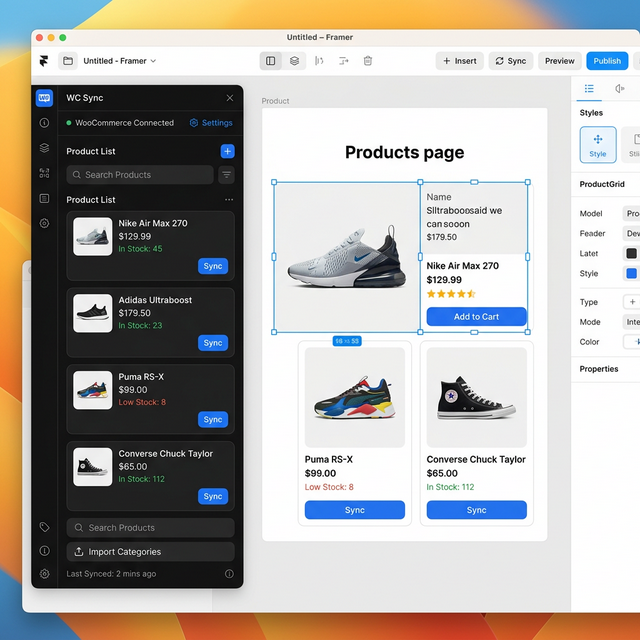Click the star rating on Nike card
This screenshot has width=640, height=640.
coord(451,294)
